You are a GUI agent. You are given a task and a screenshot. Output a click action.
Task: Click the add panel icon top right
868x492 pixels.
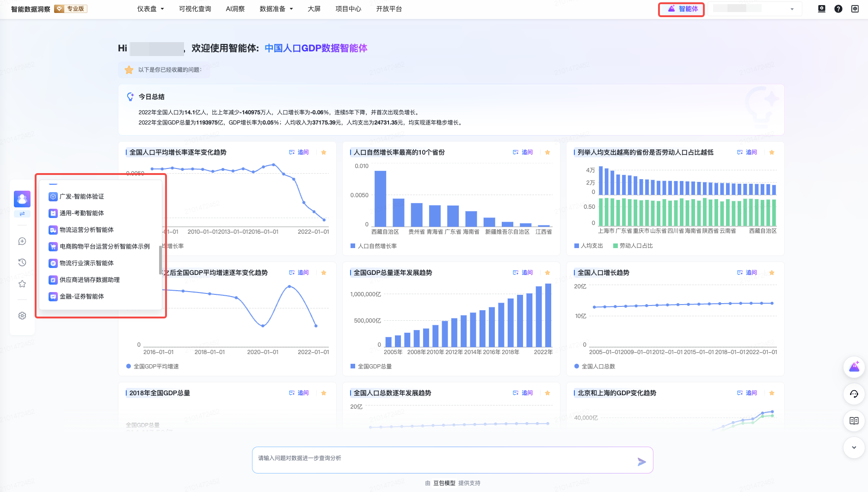[x=855, y=9]
